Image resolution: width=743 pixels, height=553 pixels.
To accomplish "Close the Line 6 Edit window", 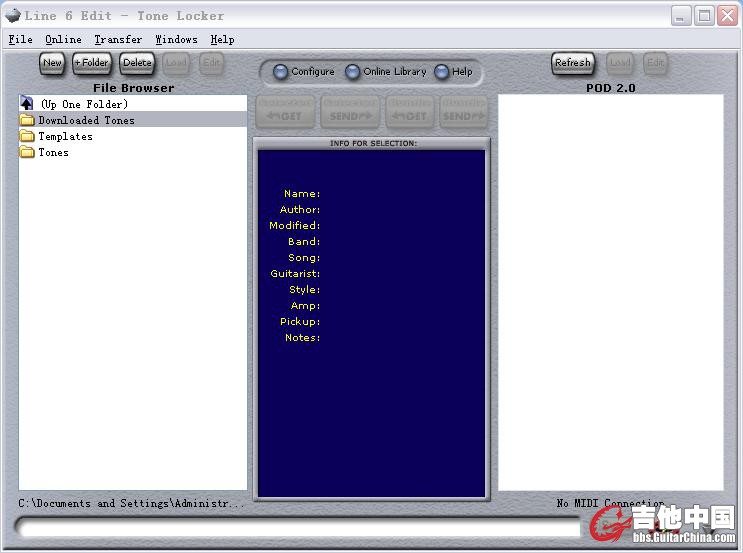I will [x=727, y=16].
